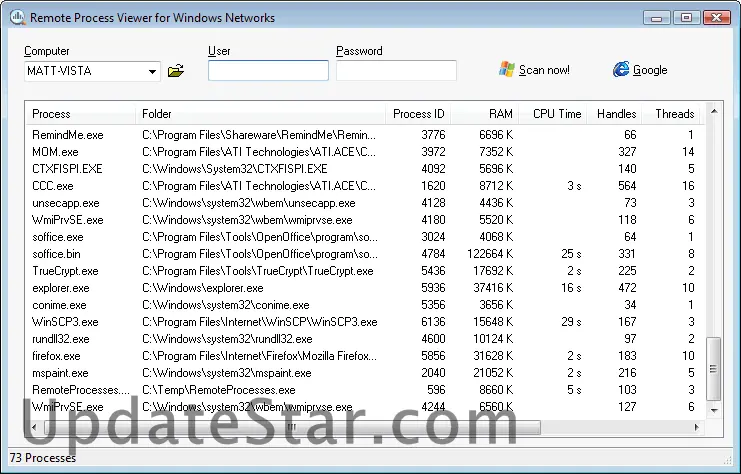Click the 73 Processes status bar text
This screenshot has height=474, width=741.
click(43, 458)
